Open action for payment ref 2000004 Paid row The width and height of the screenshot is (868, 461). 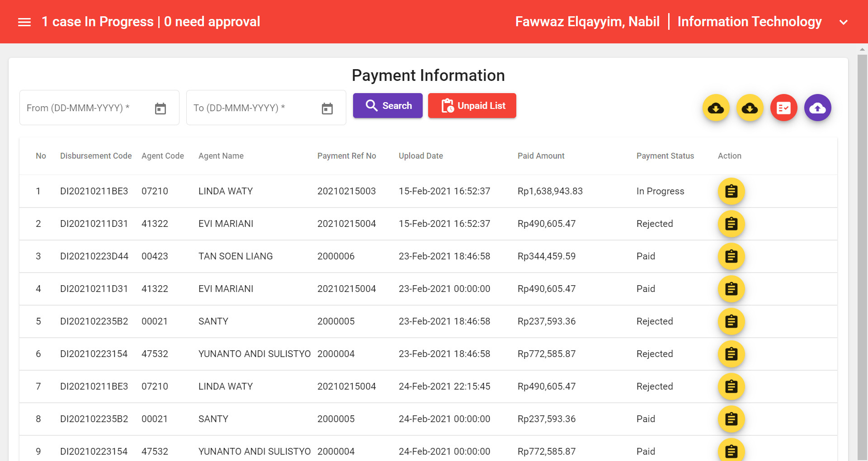click(x=731, y=451)
